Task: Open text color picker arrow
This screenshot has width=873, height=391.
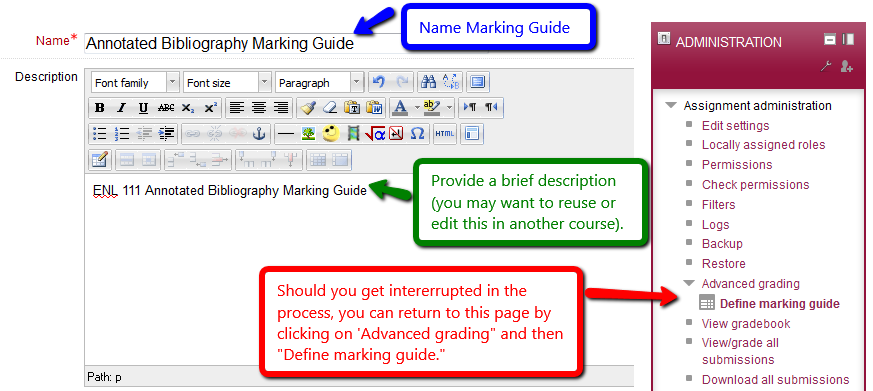Action: pos(416,108)
